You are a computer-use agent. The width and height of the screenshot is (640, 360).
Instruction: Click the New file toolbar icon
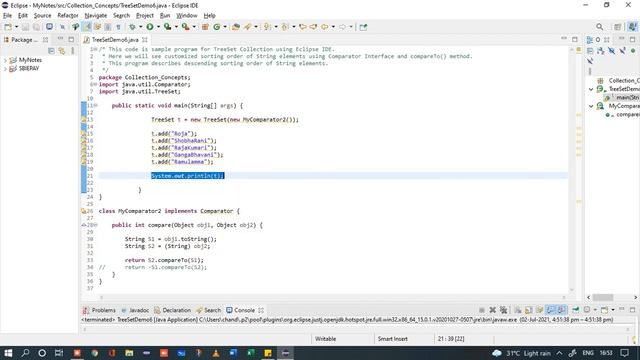8,27
